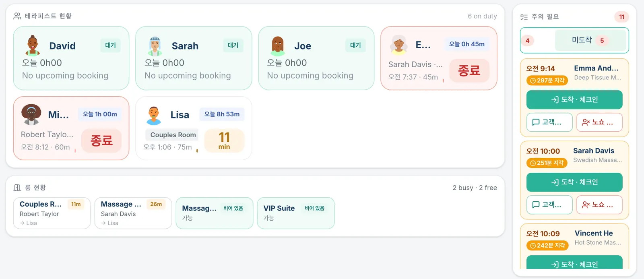This screenshot has height=279, width=644.
Task: Message the customer for Emma's appointment
Action: pyautogui.click(x=549, y=122)
